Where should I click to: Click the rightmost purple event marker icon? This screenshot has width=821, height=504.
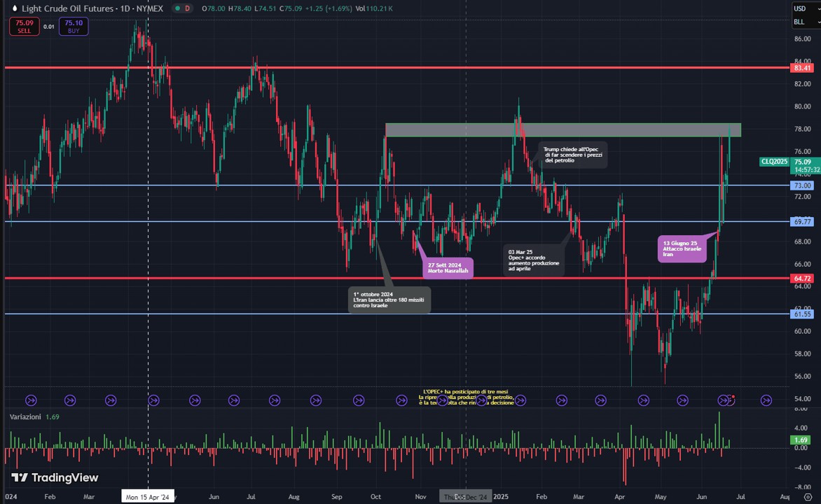pos(766,400)
